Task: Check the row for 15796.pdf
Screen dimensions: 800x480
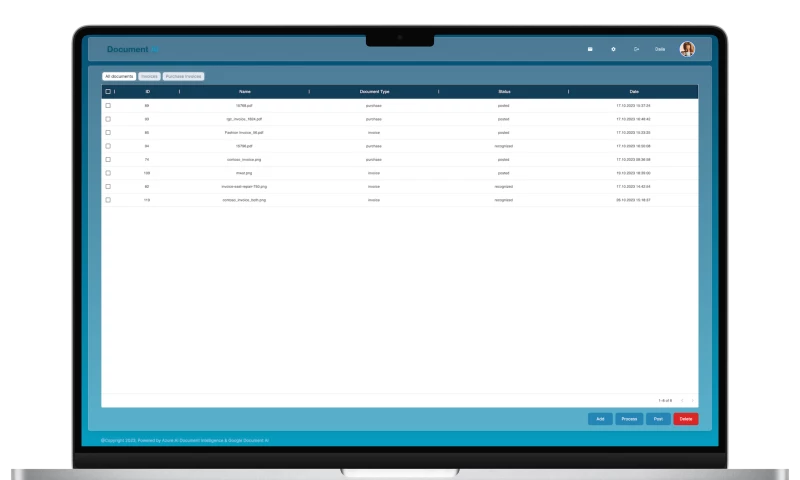Action: 108,146
